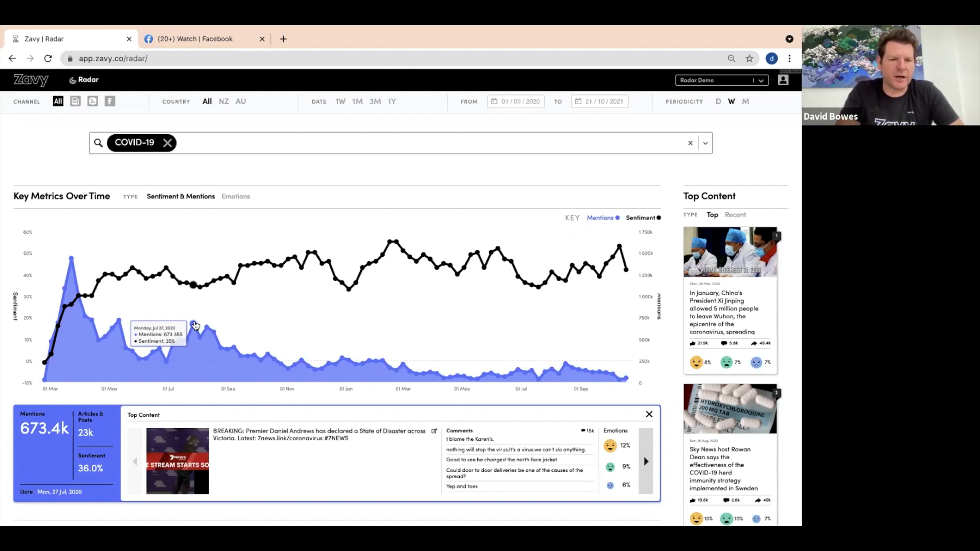Select the news articles channel icon
This screenshot has height=551, width=980.
pyautogui.click(x=75, y=101)
